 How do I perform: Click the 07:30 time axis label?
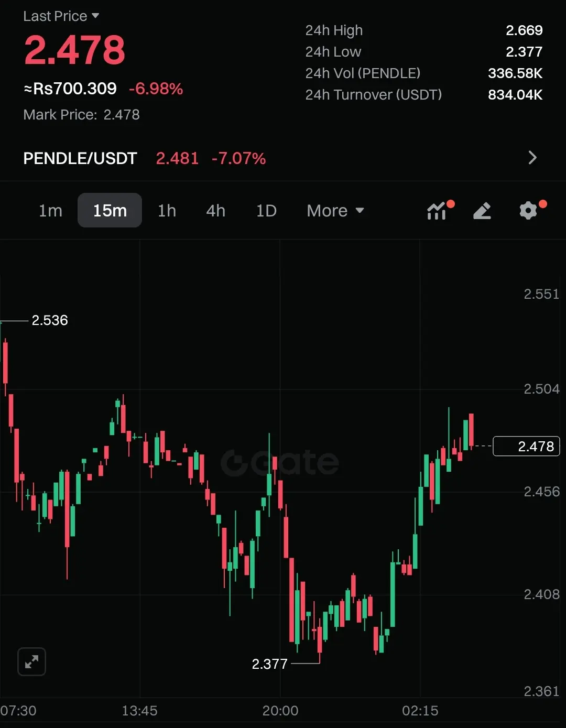tap(18, 711)
